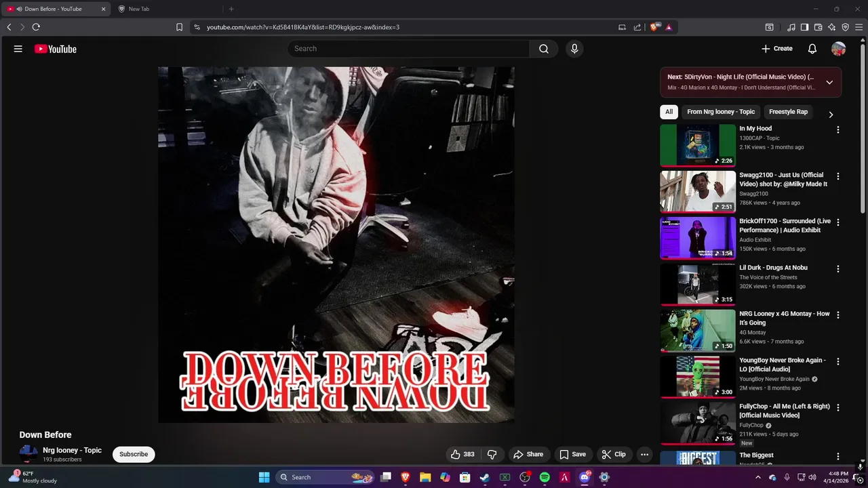
Task: Open FullyChop All Me thumbnail
Action: coord(698,423)
